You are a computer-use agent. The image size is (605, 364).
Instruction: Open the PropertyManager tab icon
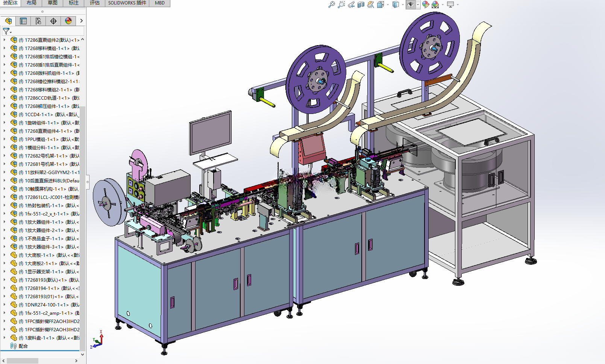tap(23, 21)
